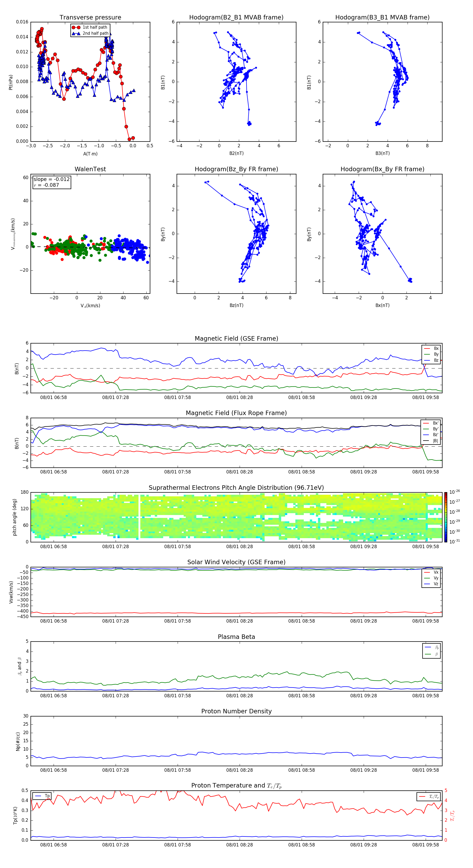Click the 'WalenTest' plot title
This screenshot has width=473, height=868.
(90, 169)
